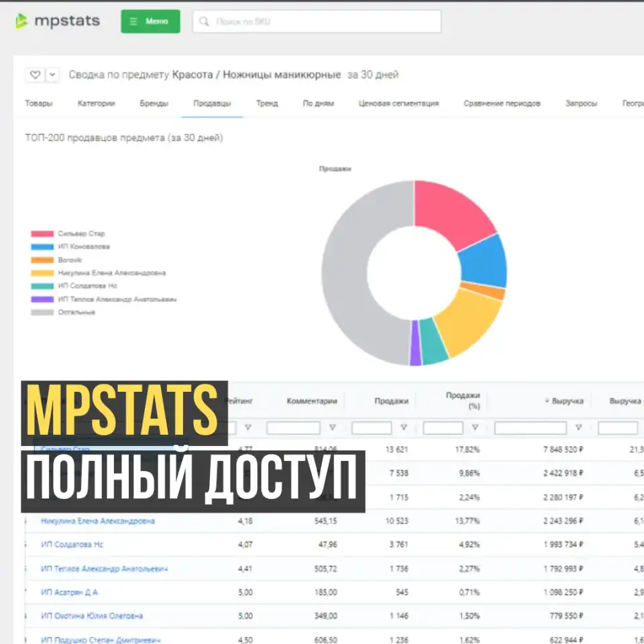Image resolution: width=644 pixels, height=644 pixels.
Task: Focus the SKU search field
Action: (317, 21)
